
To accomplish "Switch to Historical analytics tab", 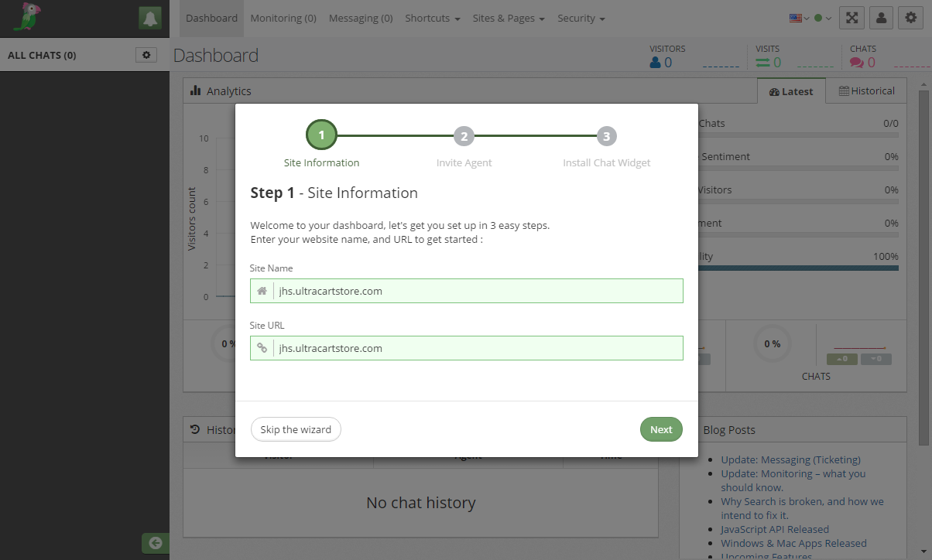I will tap(866, 91).
